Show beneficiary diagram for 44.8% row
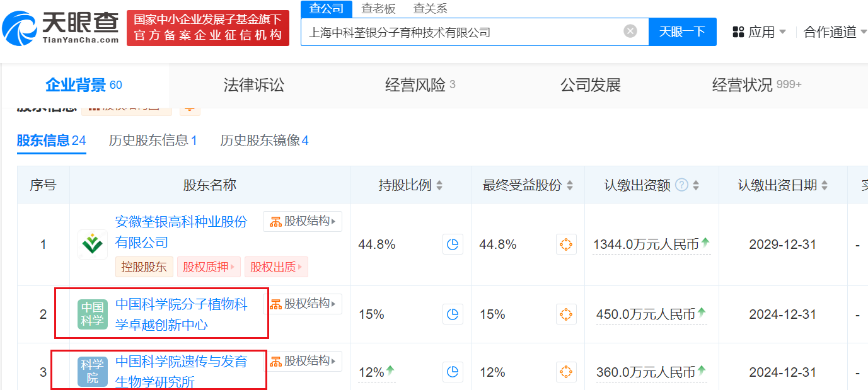The width and height of the screenshot is (868, 390). pyautogui.click(x=566, y=244)
